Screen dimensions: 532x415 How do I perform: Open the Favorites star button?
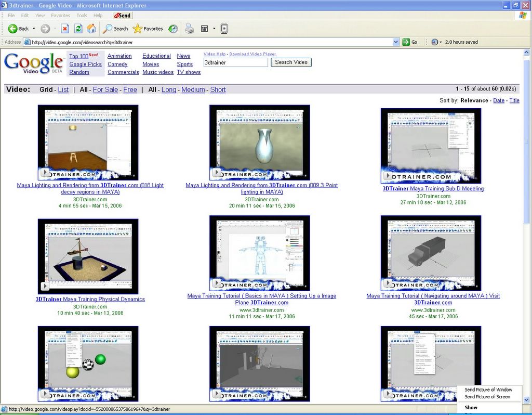click(148, 29)
